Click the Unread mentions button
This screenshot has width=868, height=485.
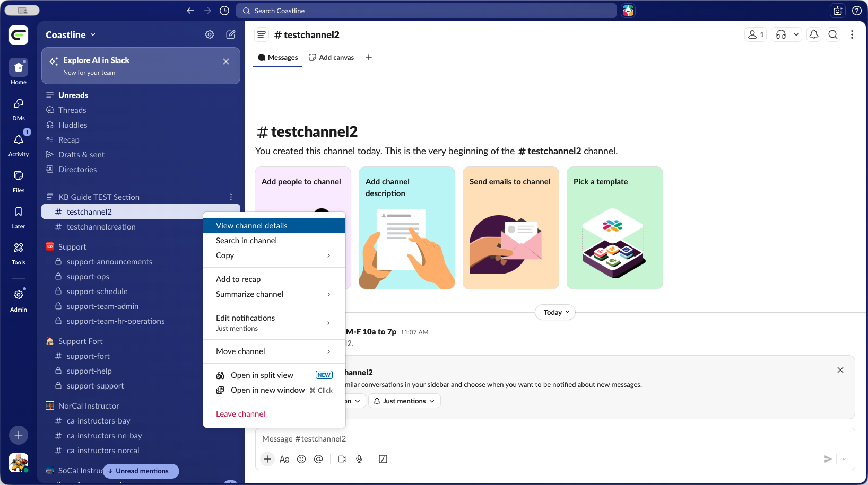tap(141, 471)
